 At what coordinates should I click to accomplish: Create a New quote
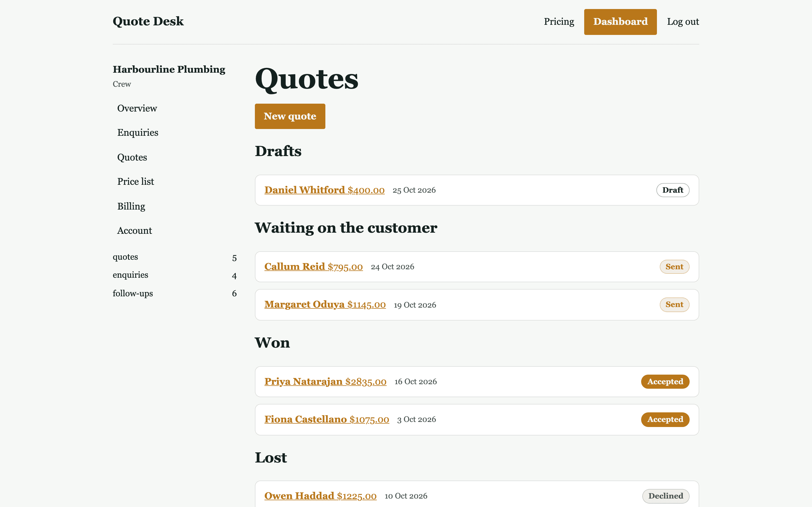(290, 116)
